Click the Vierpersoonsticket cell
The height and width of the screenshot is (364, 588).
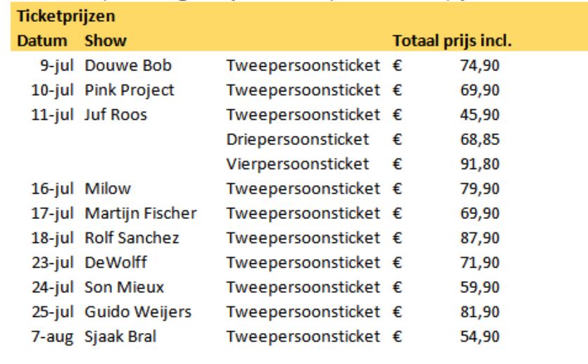click(298, 164)
